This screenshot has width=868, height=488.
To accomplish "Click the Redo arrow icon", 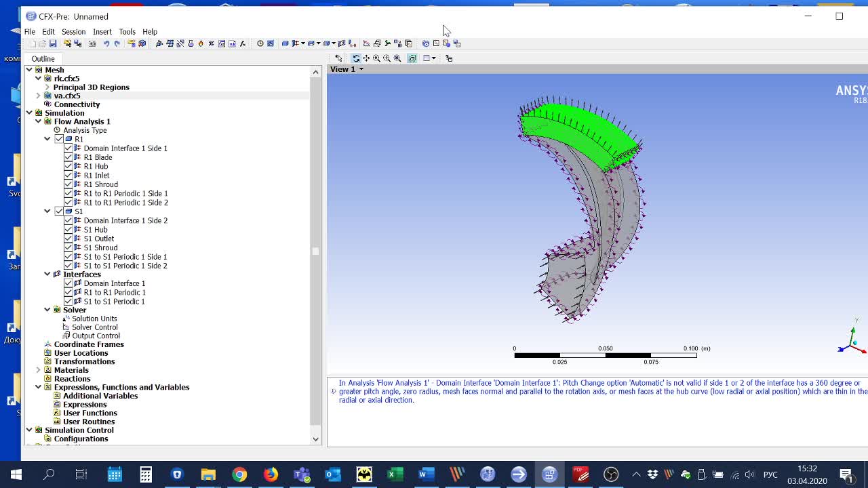I will click(x=117, y=43).
